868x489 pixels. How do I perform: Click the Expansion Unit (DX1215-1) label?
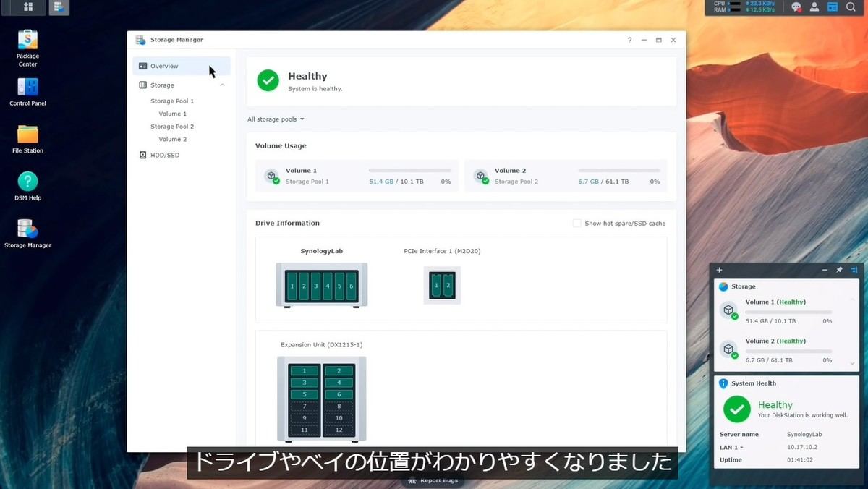pyautogui.click(x=321, y=345)
